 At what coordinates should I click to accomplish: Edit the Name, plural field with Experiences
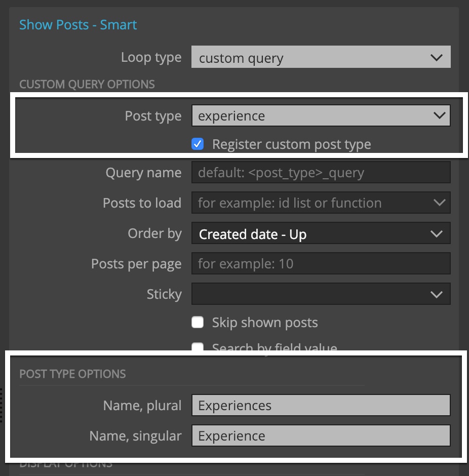click(321, 405)
